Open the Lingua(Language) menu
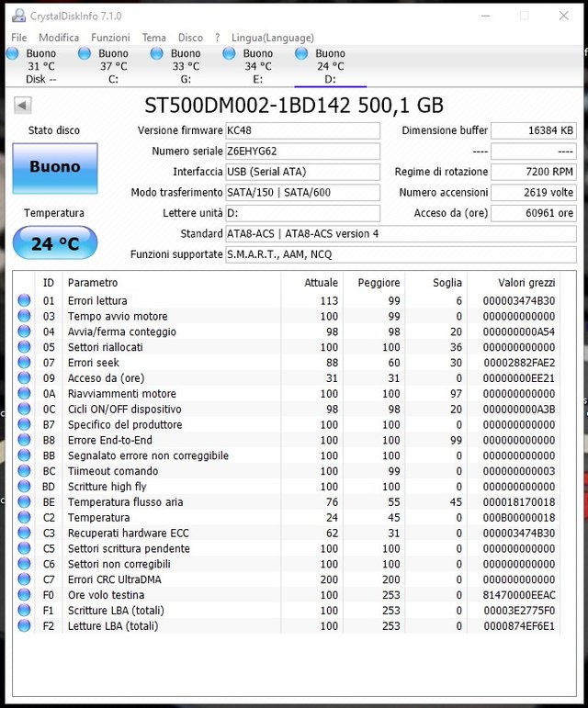Image resolution: width=588 pixels, height=708 pixels. tap(273, 38)
